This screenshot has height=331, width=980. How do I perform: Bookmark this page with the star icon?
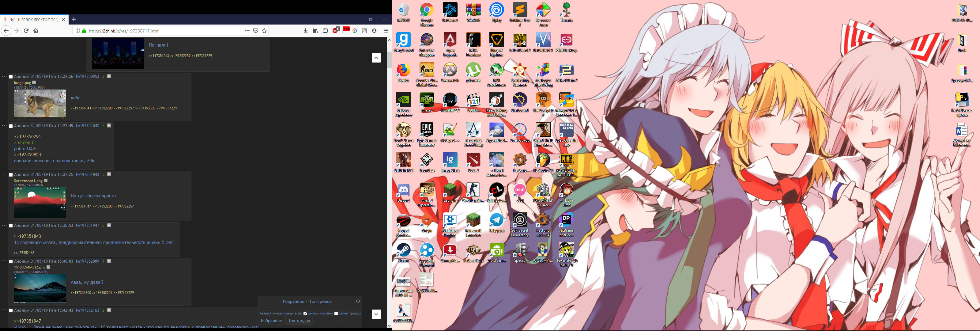pos(264,31)
